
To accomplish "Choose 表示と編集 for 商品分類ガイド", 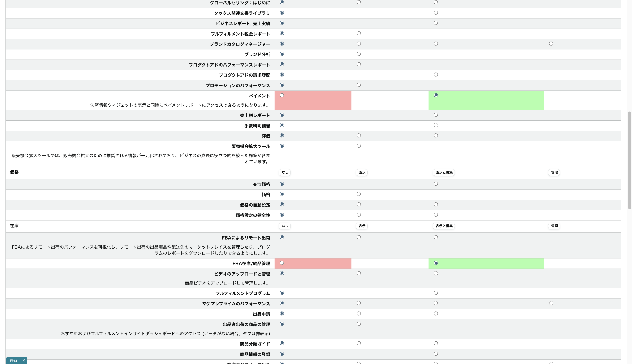I will pyautogui.click(x=436, y=343).
